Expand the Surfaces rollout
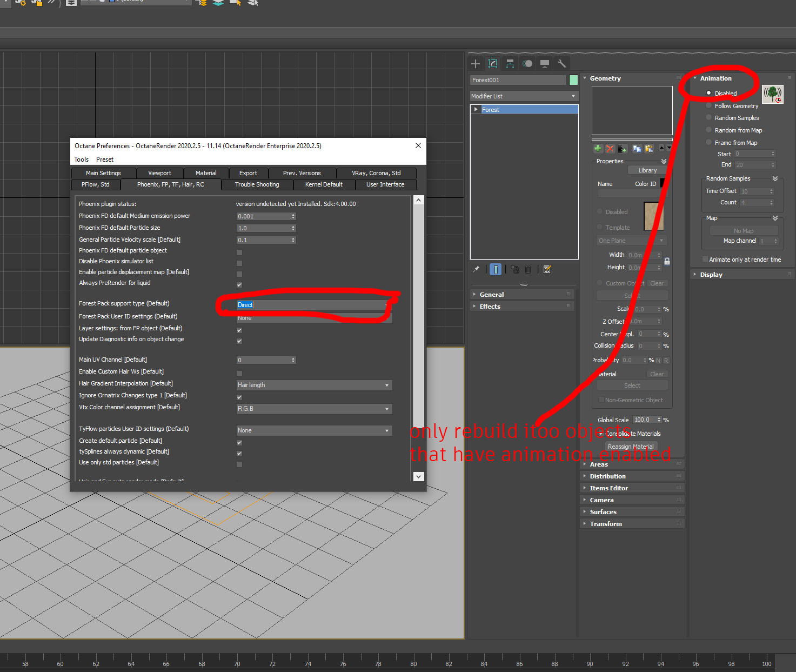 click(x=632, y=512)
